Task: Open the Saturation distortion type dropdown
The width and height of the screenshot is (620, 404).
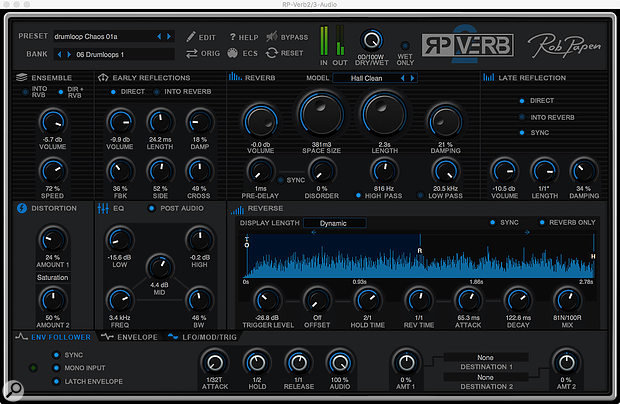Action: click(x=53, y=277)
